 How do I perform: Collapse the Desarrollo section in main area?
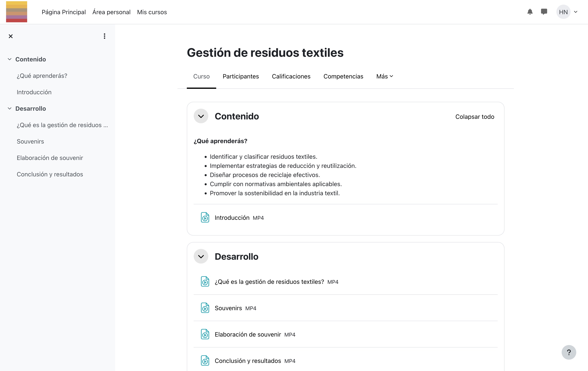click(x=201, y=256)
